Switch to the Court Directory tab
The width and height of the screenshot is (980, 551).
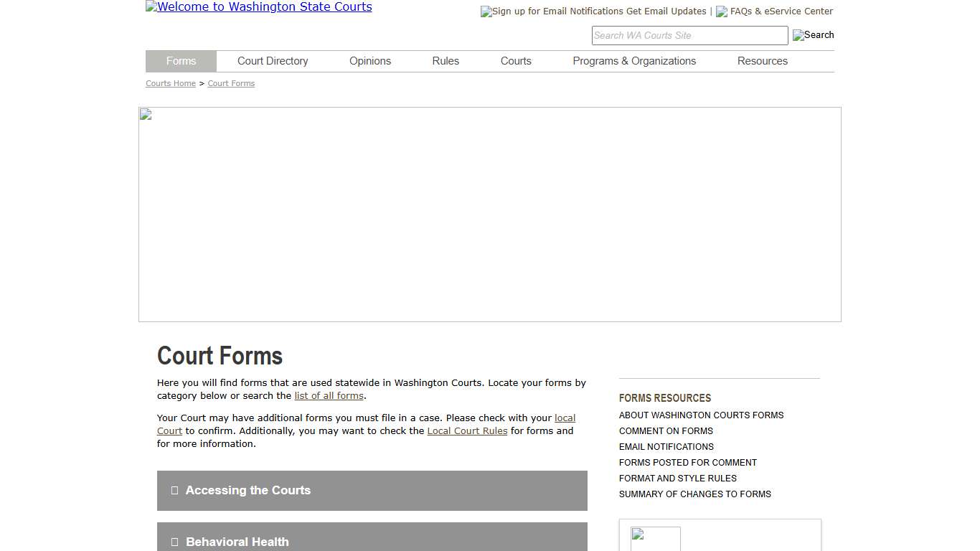pyautogui.click(x=273, y=61)
